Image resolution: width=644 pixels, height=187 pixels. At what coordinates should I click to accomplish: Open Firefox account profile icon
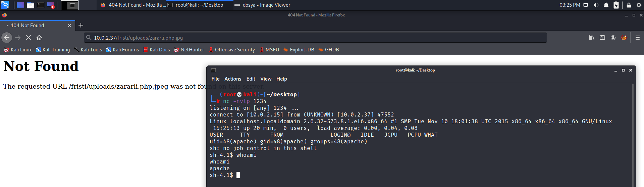[613, 38]
